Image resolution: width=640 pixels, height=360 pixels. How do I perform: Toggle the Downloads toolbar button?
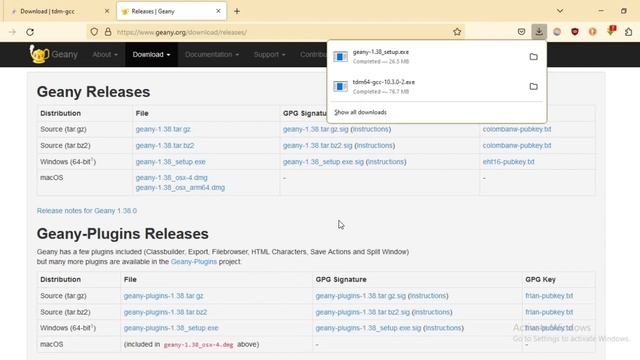point(539,32)
